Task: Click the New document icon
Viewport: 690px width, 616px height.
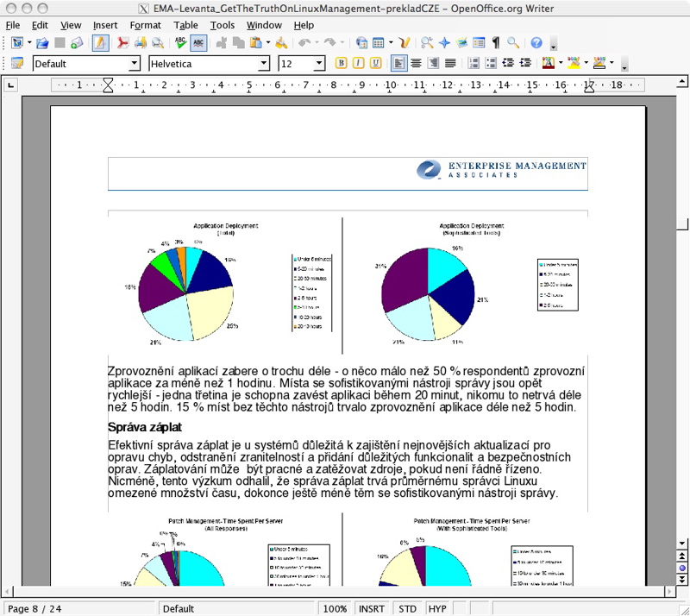Action: [x=17, y=43]
